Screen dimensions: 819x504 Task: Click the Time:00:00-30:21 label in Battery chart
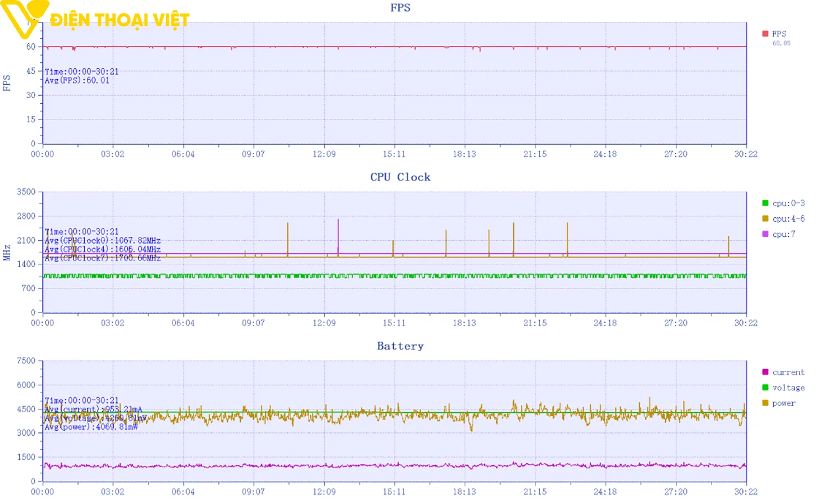81,400
